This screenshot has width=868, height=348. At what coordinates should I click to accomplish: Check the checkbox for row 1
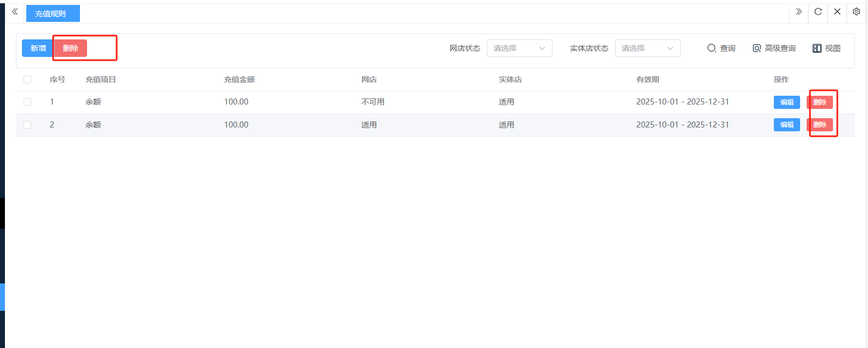27,102
